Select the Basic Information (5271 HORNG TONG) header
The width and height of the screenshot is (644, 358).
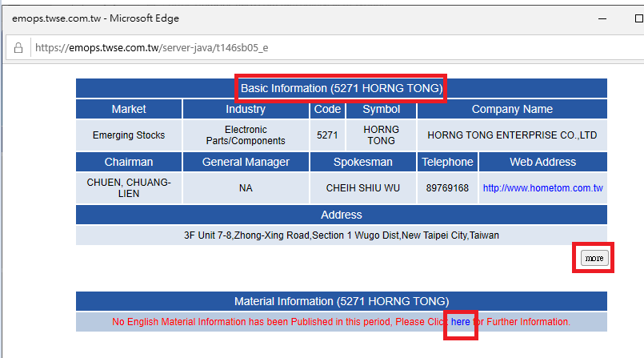342,88
